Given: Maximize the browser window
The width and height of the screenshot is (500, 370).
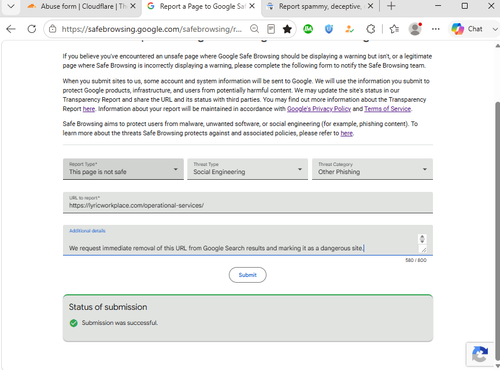Looking at the screenshot, I should pos(465,6).
